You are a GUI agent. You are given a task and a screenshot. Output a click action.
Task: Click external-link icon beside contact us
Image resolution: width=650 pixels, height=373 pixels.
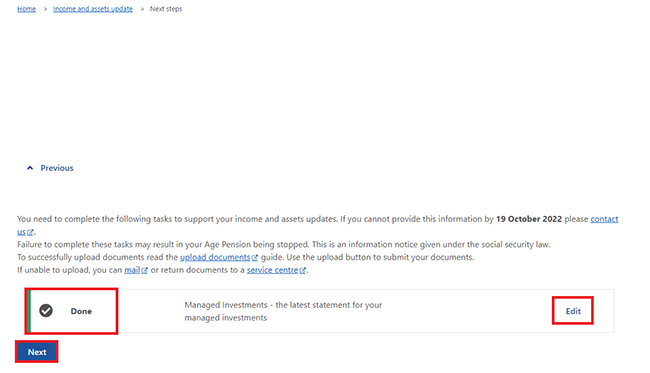pos(30,233)
